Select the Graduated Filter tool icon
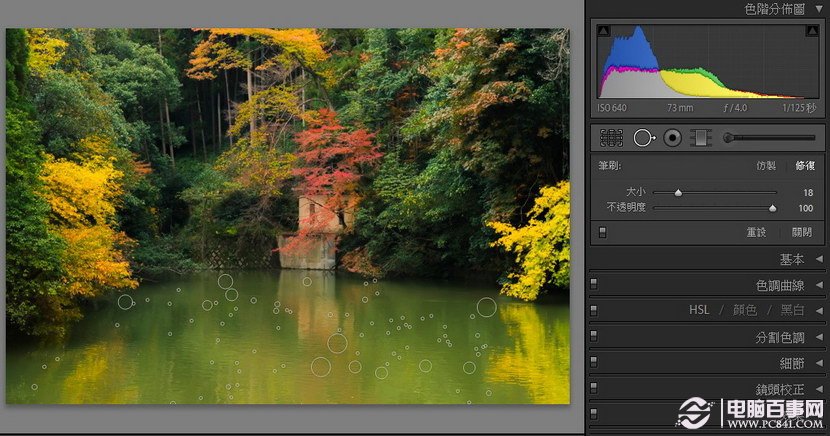The width and height of the screenshot is (830, 436). [700, 137]
